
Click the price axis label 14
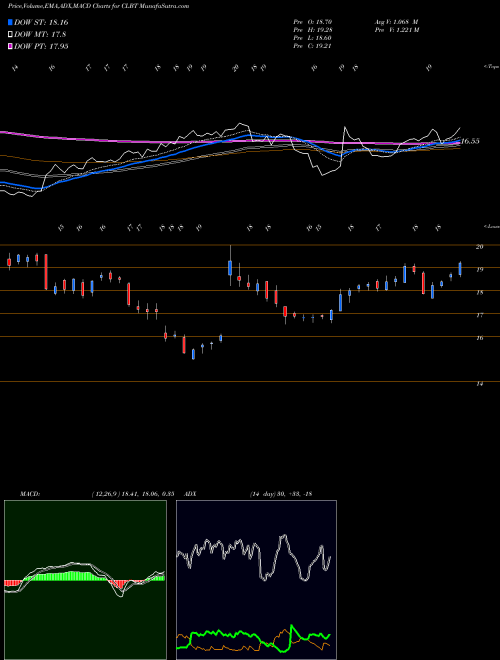[x=479, y=384]
